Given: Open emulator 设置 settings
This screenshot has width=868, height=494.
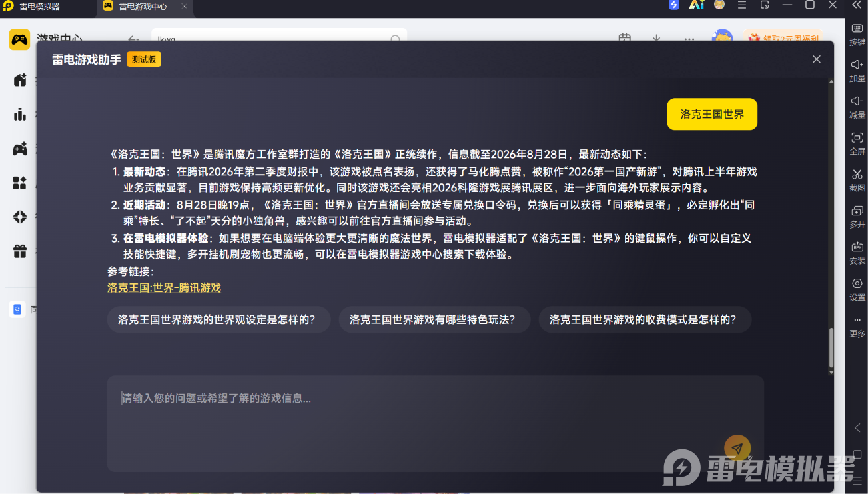Looking at the screenshot, I should [x=857, y=289].
